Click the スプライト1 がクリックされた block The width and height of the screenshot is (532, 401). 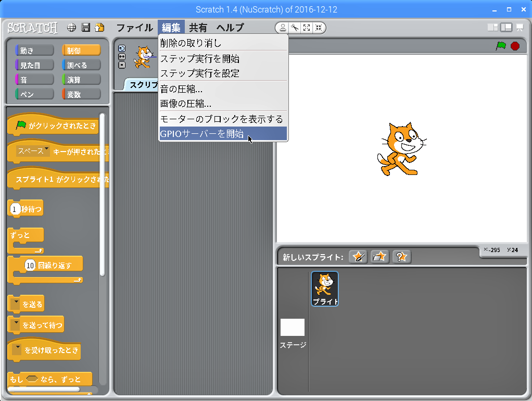pyautogui.click(x=58, y=178)
